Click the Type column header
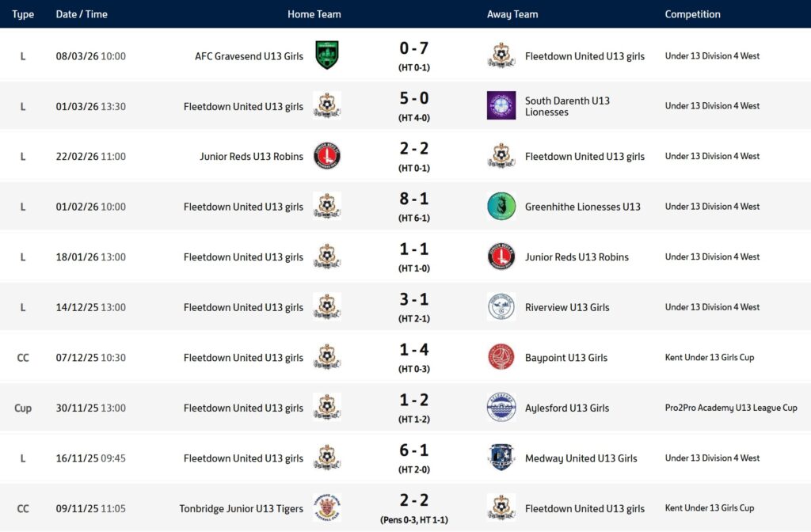 (x=23, y=14)
